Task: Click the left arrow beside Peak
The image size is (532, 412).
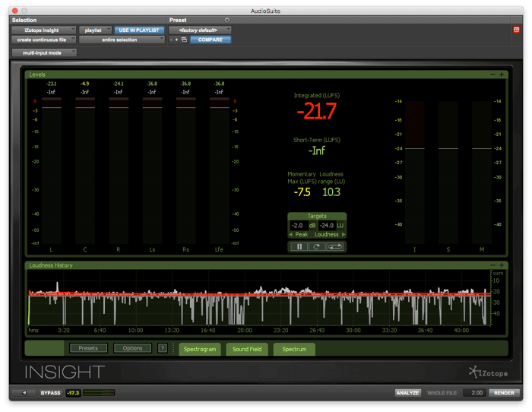Action: pyautogui.click(x=290, y=235)
